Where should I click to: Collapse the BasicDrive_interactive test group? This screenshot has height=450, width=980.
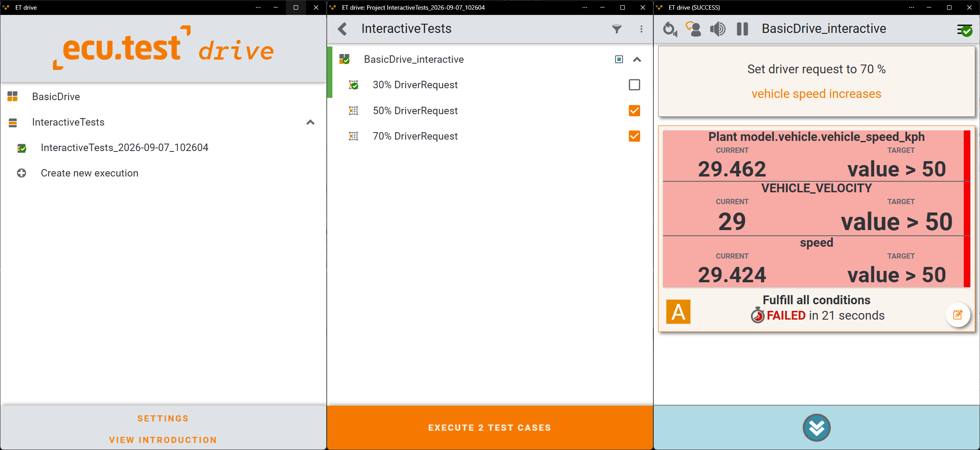637,59
